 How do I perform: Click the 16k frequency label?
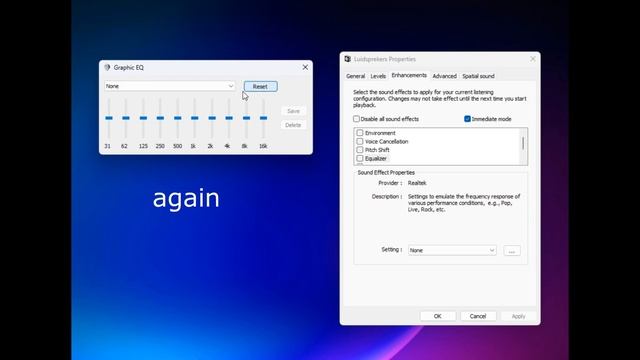coord(263,146)
